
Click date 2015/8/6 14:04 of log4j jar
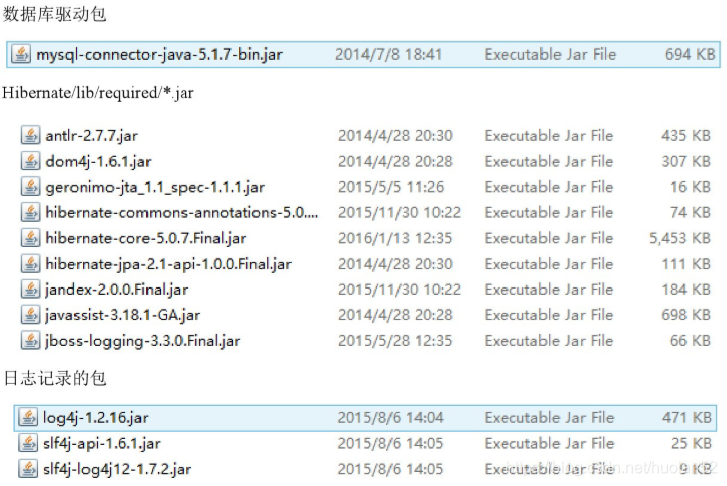[x=390, y=417]
